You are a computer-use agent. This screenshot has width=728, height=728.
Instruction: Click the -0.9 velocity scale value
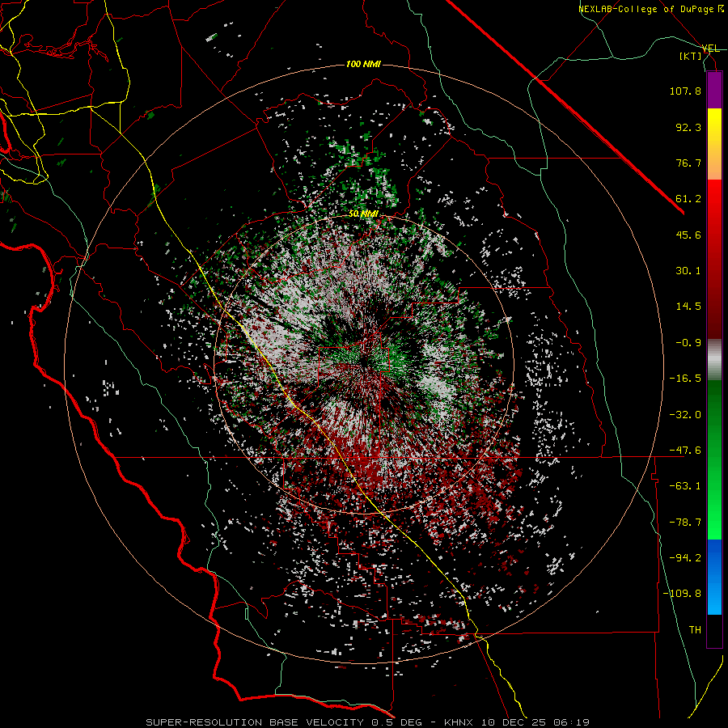click(x=688, y=343)
